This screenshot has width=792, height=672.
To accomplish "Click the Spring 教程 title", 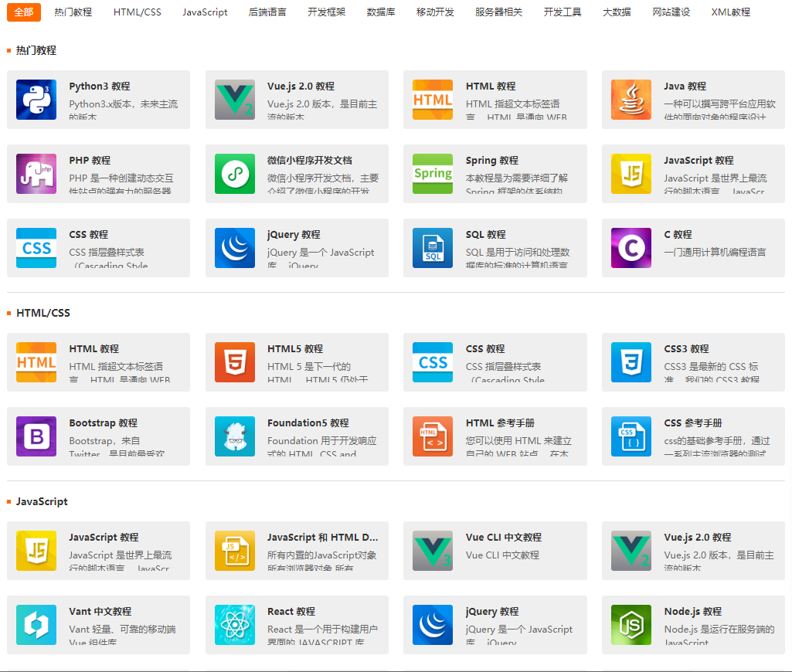I will (x=492, y=161).
